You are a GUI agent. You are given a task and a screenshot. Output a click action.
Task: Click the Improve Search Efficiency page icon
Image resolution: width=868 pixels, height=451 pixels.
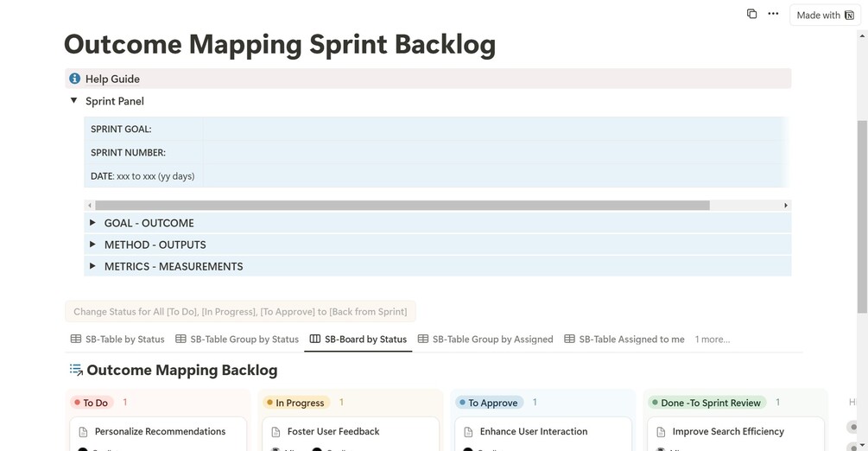pyautogui.click(x=661, y=432)
